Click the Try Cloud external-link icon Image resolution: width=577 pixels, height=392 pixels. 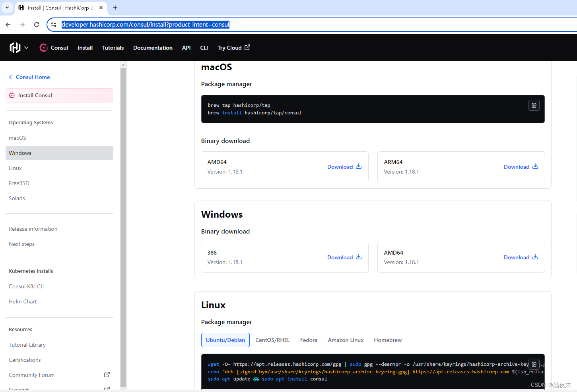point(247,47)
